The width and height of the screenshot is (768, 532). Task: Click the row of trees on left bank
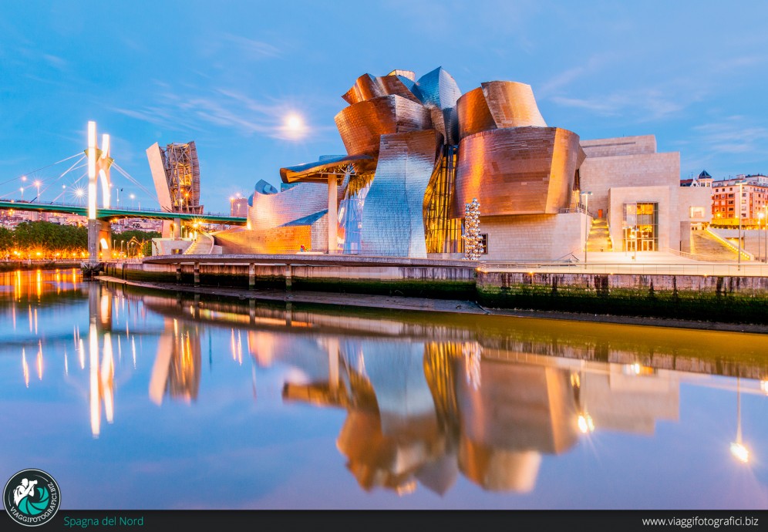pyautogui.click(x=48, y=237)
